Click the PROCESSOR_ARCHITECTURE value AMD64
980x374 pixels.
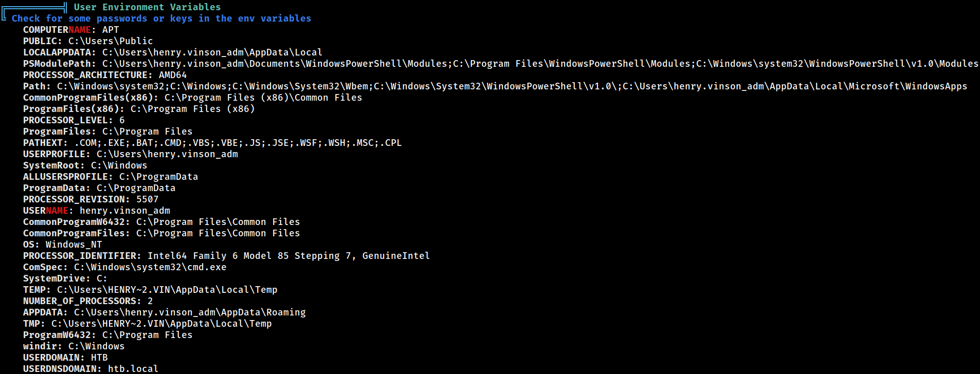pyautogui.click(x=173, y=75)
